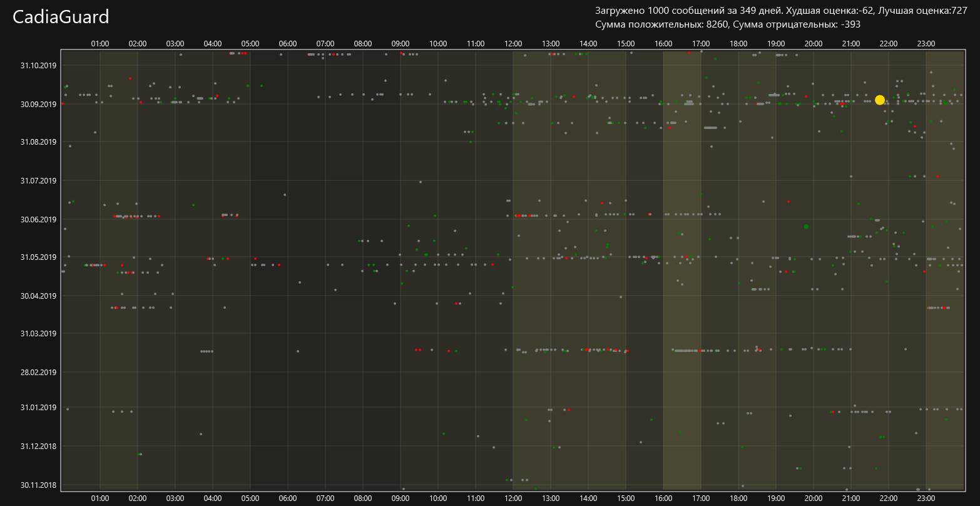
Task: Click 18:00 on the bottom time axis
Action: click(x=738, y=499)
